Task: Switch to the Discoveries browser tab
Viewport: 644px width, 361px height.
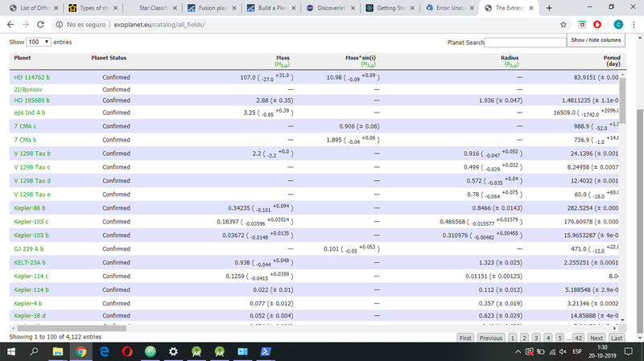Action: pos(327,8)
